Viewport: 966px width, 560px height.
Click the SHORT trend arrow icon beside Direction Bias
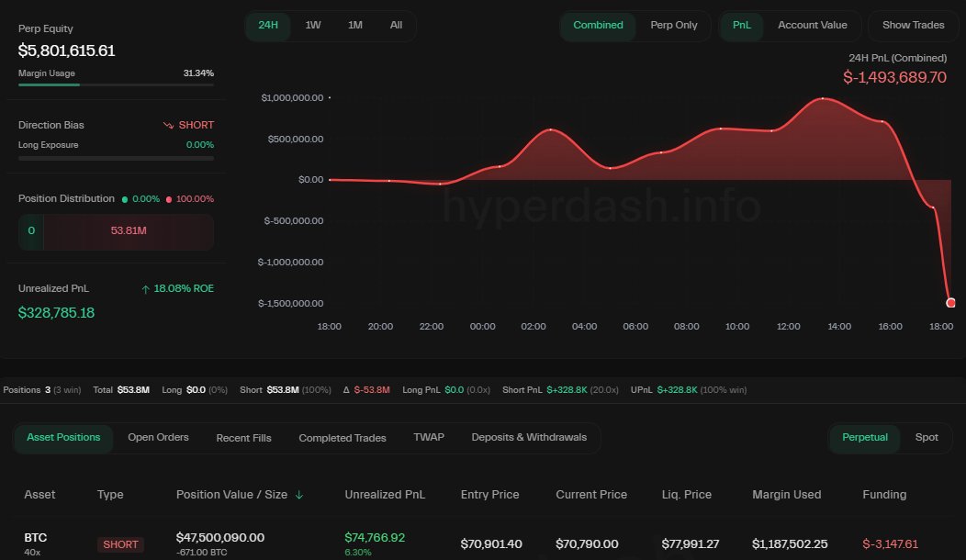tap(169, 124)
